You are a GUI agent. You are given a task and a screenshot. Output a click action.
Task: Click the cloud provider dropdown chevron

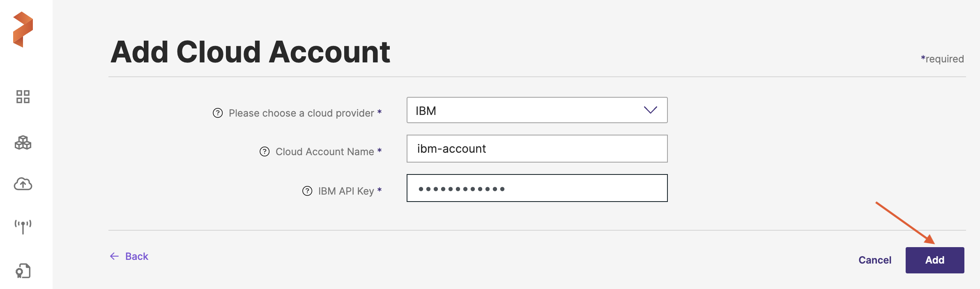pos(650,110)
